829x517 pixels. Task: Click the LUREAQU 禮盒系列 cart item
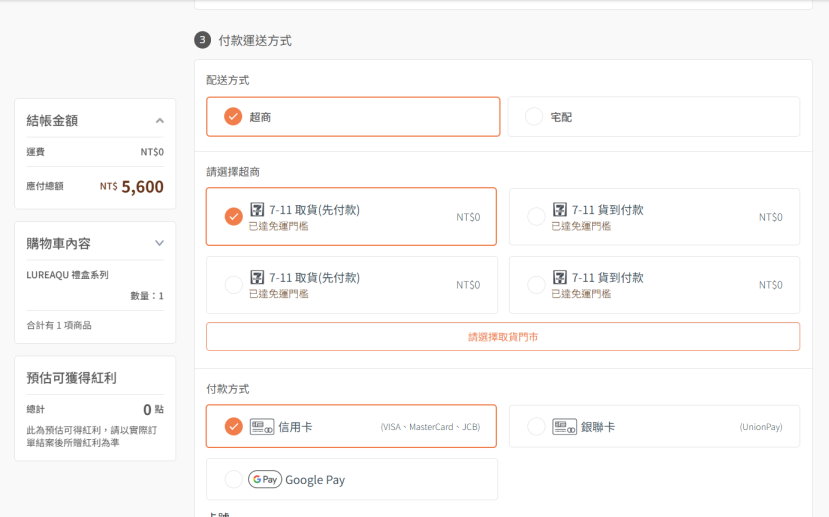click(68, 275)
